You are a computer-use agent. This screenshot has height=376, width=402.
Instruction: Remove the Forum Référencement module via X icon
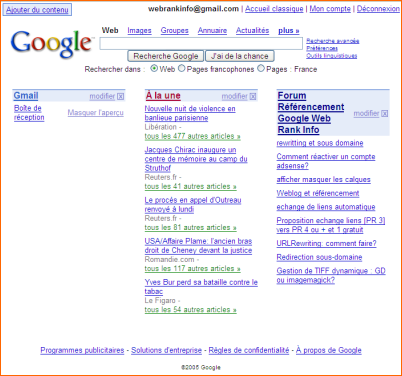(x=384, y=114)
